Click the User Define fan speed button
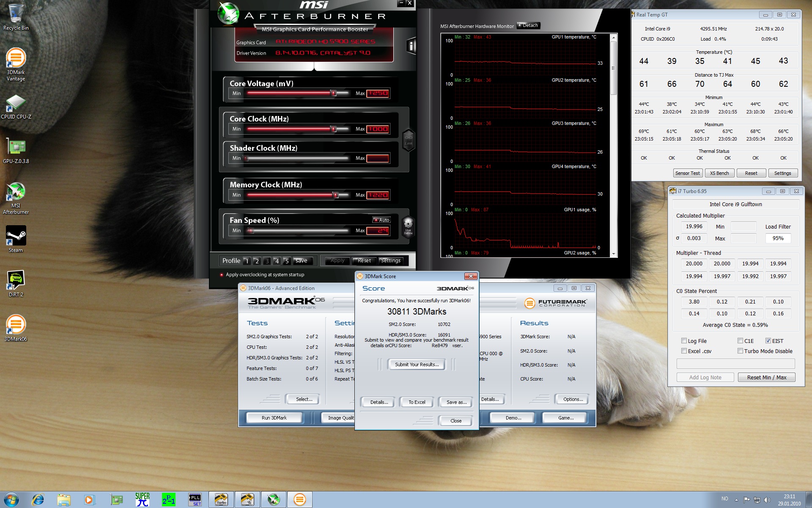812x508 pixels. point(408,226)
